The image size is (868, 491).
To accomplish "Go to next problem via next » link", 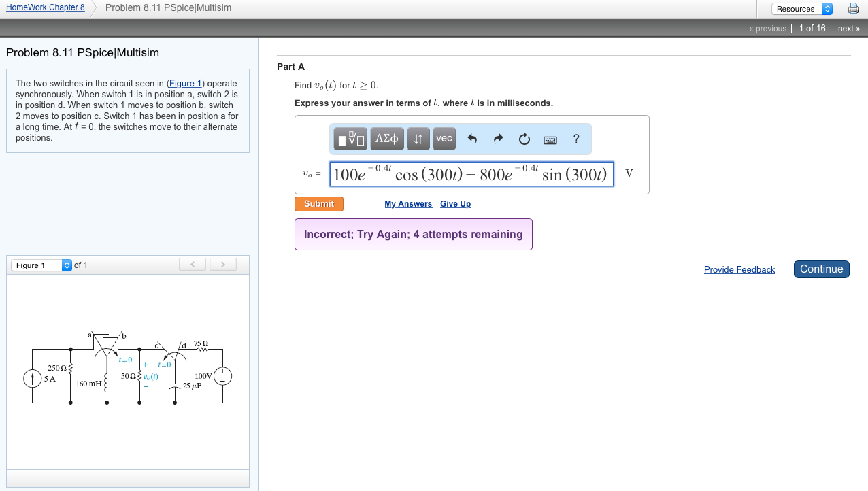I will click(x=848, y=28).
